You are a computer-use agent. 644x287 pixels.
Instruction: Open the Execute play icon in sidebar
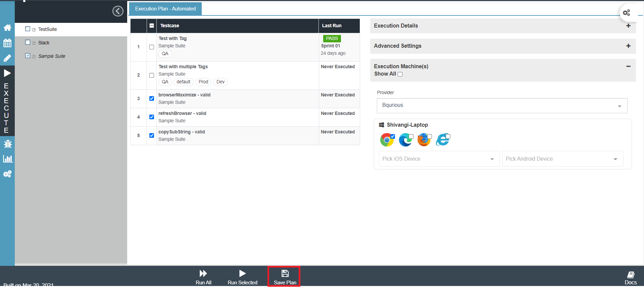point(7,73)
